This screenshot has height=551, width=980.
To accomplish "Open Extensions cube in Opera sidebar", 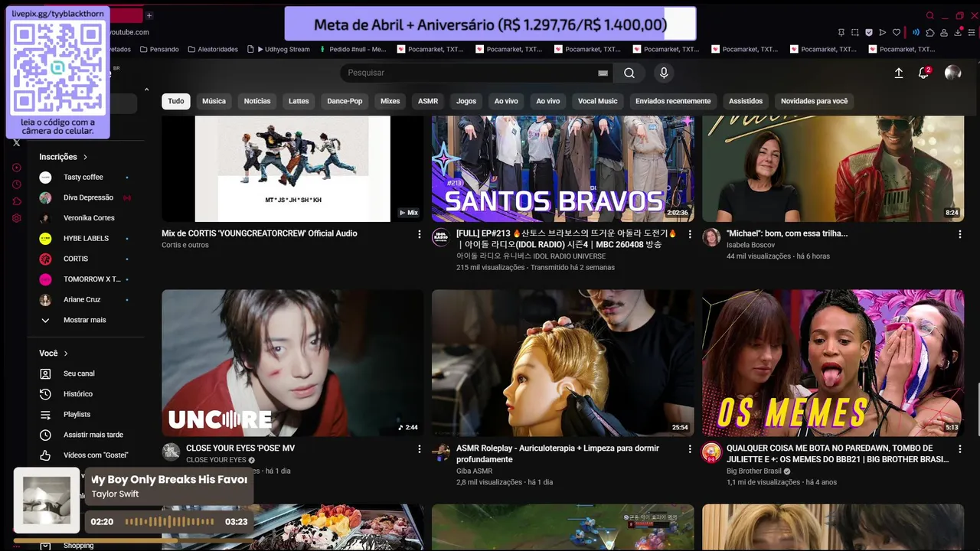I will (x=16, y=201).
